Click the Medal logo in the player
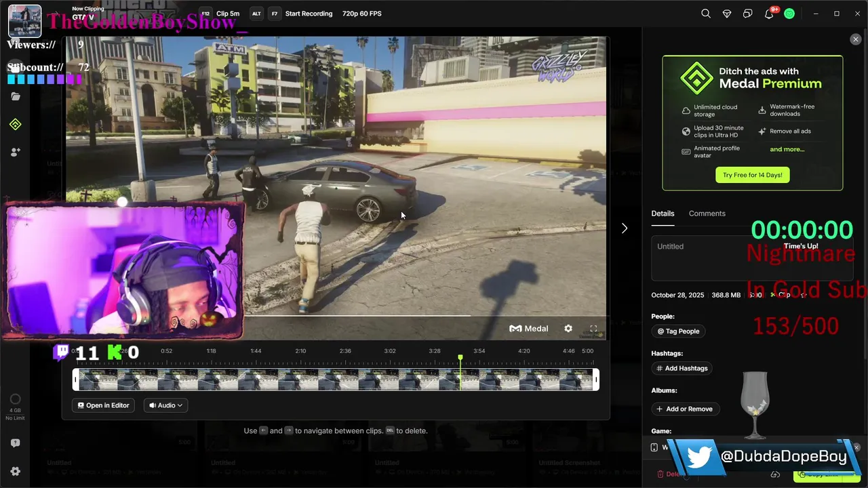Screen dimensions: 868x488 point(529,329)
